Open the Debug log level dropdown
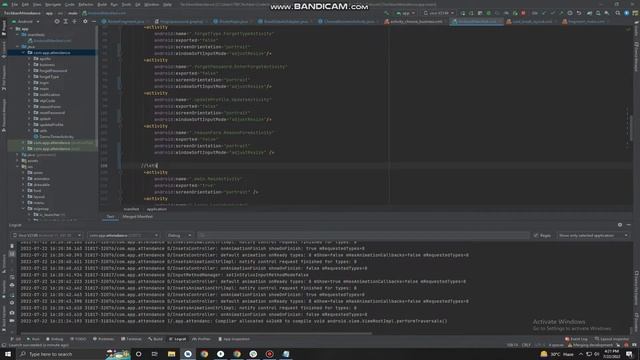640x360 pixels. pos(179,236)
